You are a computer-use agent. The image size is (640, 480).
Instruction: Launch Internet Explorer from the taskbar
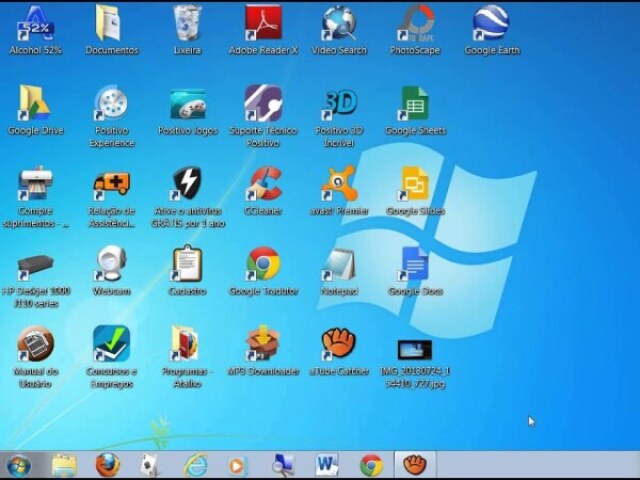[196, 466]
